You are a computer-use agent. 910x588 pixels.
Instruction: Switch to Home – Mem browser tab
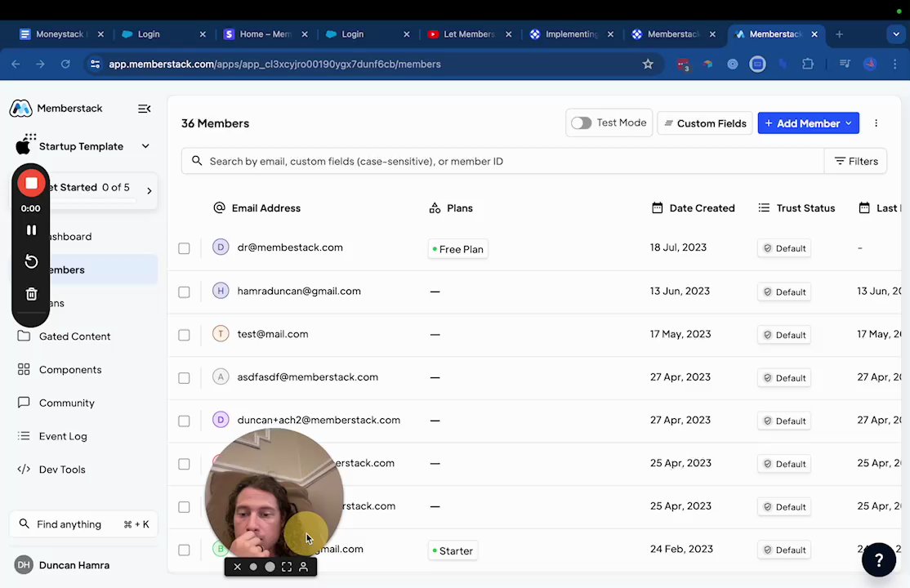pos(265,34)
